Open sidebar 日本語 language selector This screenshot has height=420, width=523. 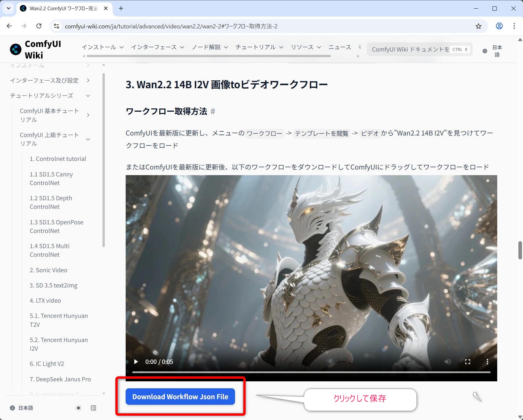click(21, 408)
